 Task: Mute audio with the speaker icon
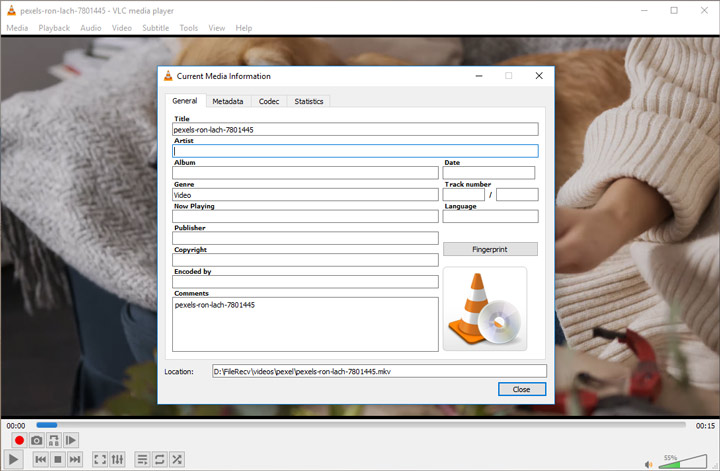649,464
